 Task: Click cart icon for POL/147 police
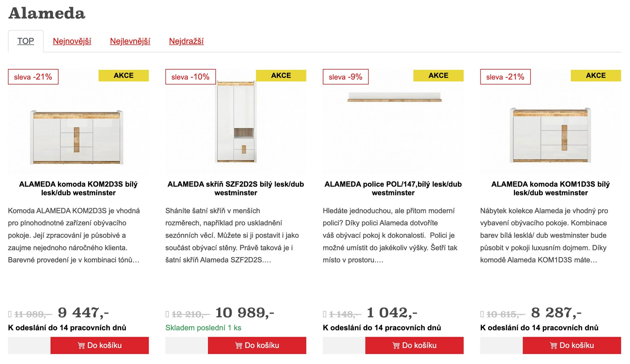pos(396,345)
